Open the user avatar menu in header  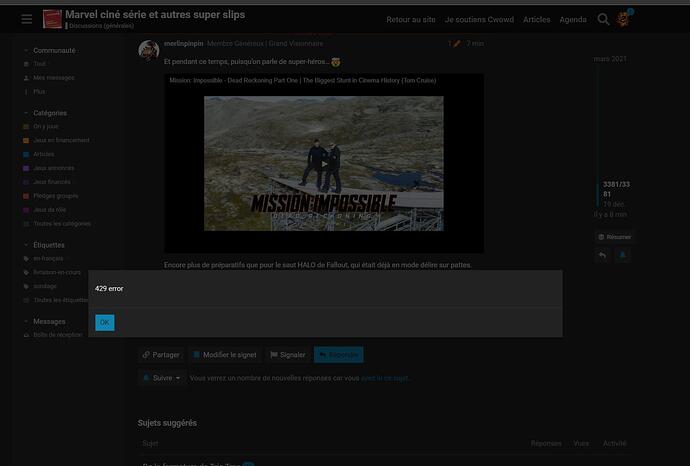point(623,19)
